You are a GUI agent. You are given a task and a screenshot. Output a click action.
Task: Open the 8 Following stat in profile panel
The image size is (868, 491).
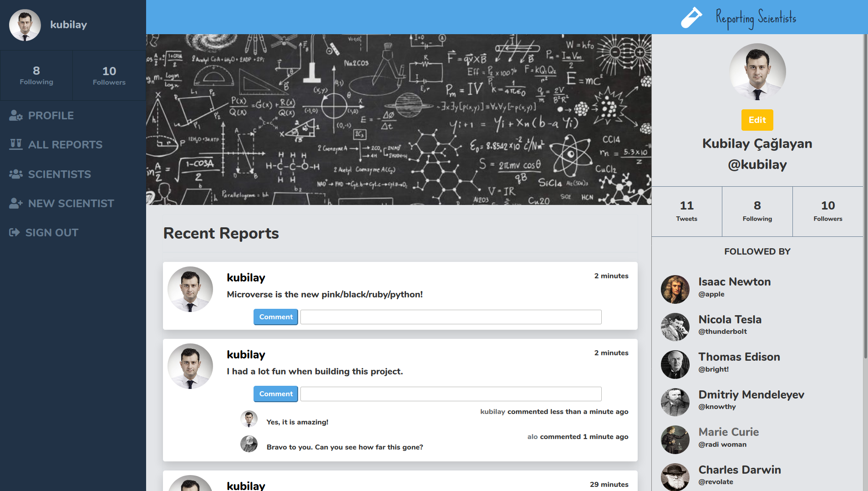point(757,211)
